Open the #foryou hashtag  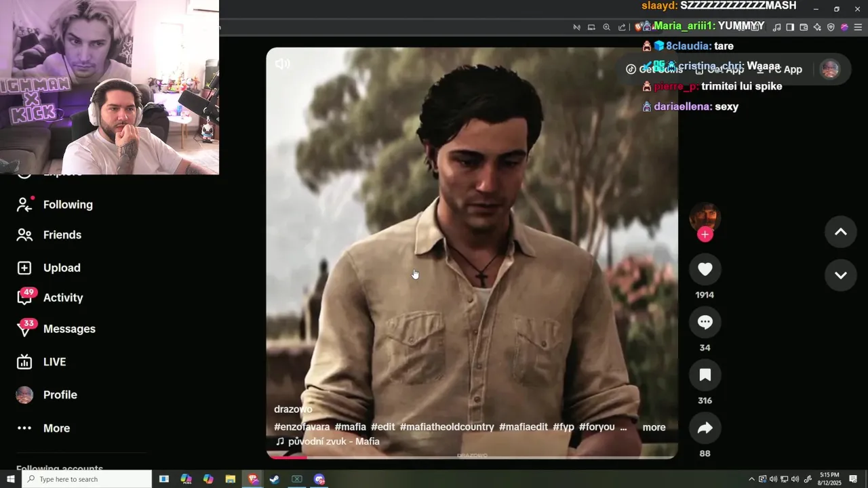pyautogui.click(x=597, y=427)
